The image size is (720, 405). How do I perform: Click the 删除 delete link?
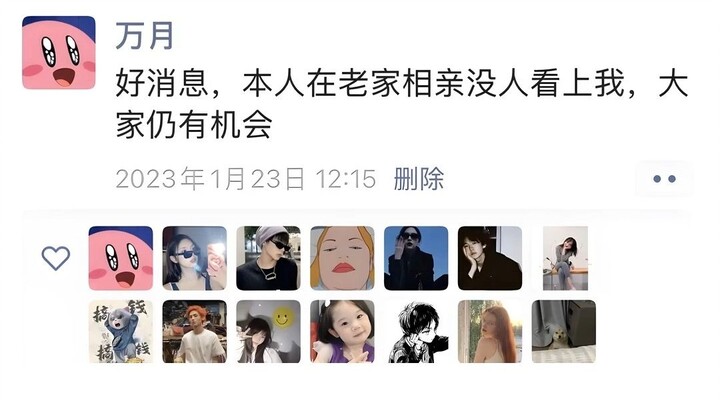418,179
